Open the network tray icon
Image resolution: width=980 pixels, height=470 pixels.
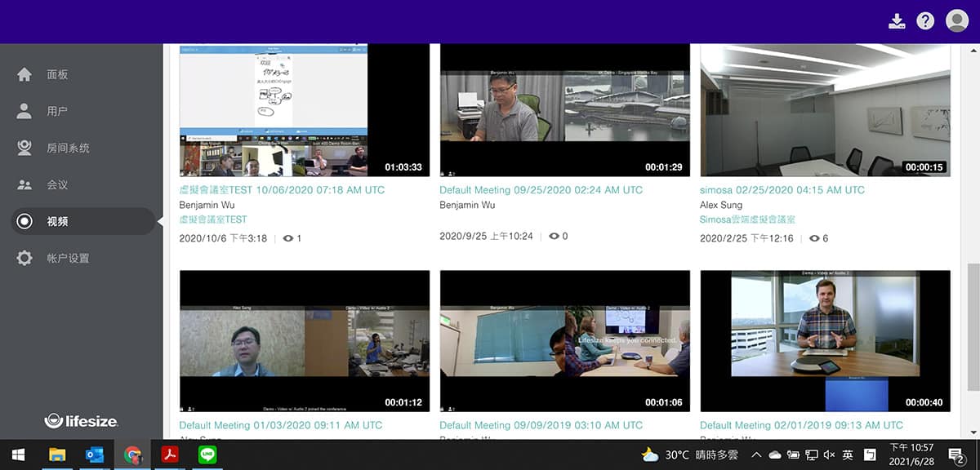tap(812, 454)
